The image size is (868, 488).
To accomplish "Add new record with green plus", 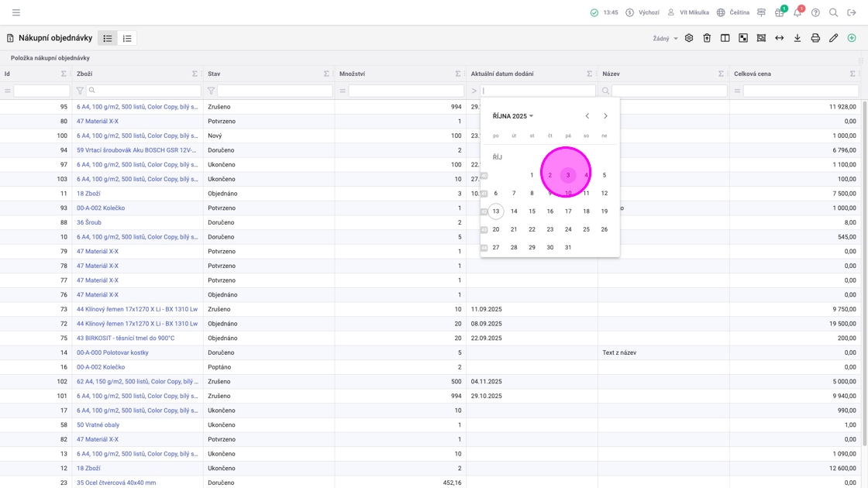I will (852, 38).
